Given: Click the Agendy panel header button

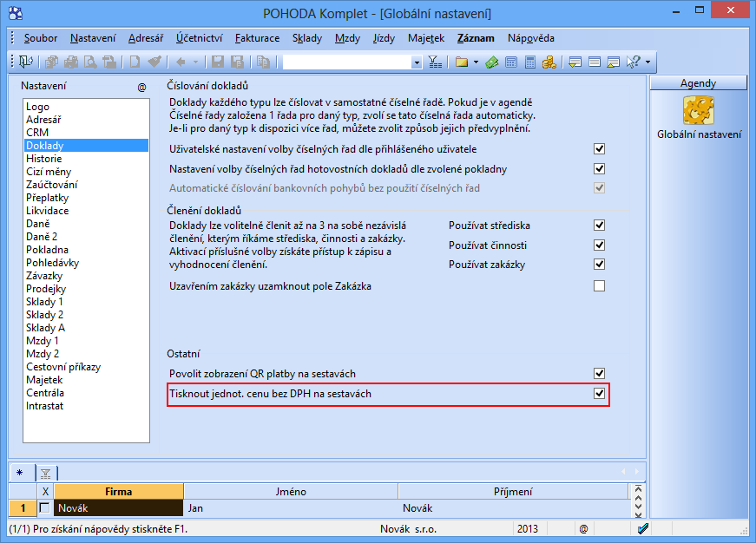Looking at the screenshot, I should click(698, 83).
